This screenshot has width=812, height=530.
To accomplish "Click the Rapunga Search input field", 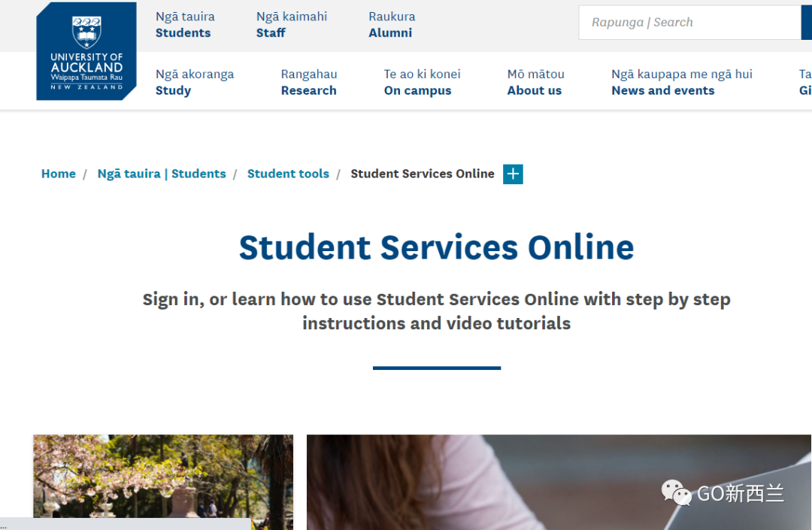I will pos(689,23).
